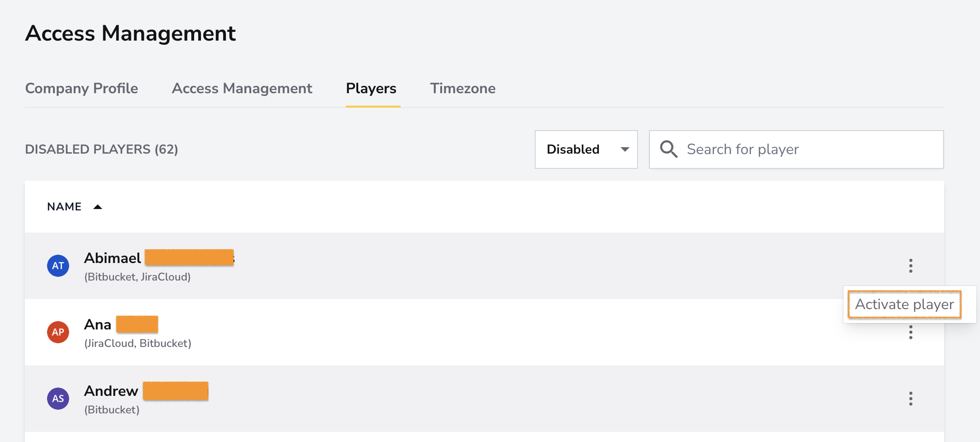Viewport: 980px width, 442px height.
Task: Click the AS avatar for Andrew
Action: 58,399
